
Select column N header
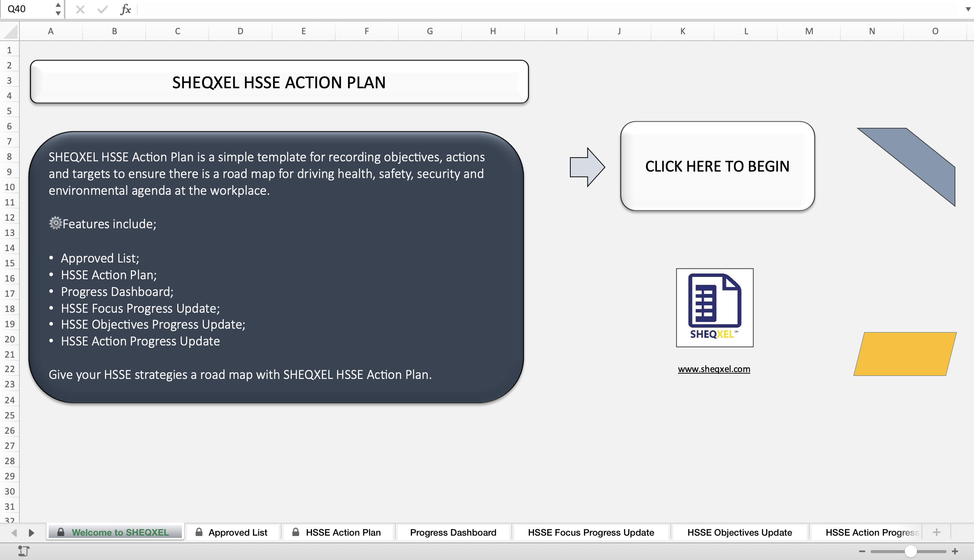(x=872, y=31)
